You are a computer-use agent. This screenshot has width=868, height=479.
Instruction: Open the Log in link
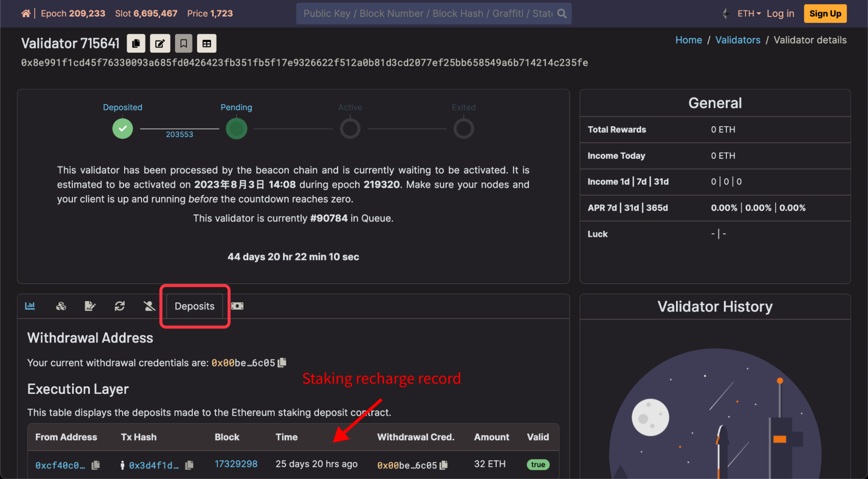tap(780, 13)
